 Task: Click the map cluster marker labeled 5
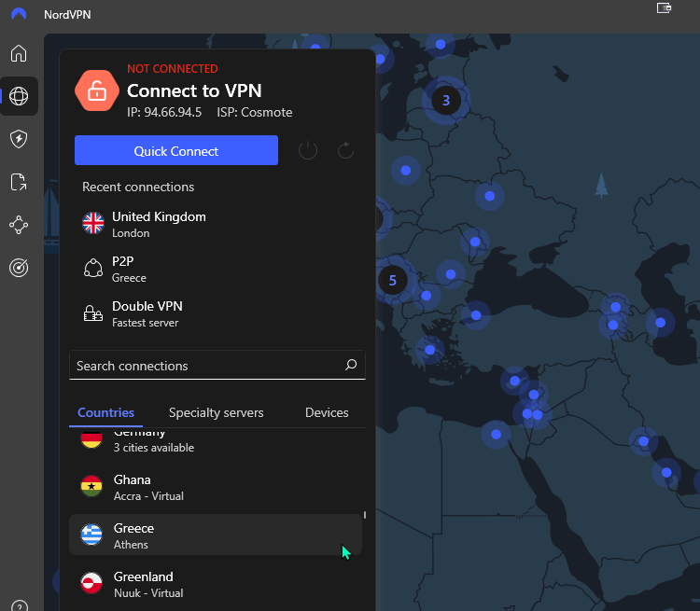(x=392, y=280)
